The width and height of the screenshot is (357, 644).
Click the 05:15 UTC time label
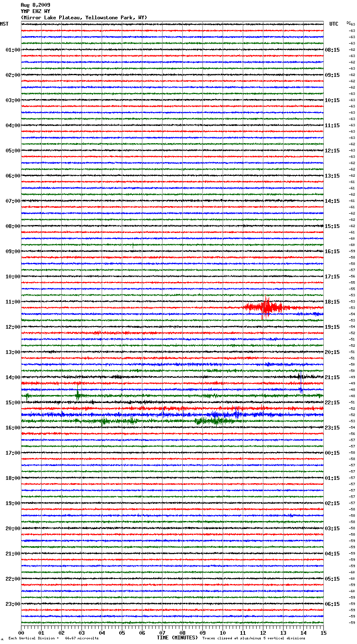click(x=332, y=579)
